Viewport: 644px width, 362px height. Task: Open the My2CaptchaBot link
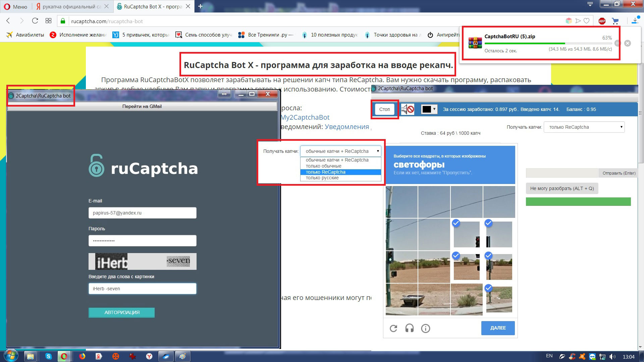click(305, 117)
